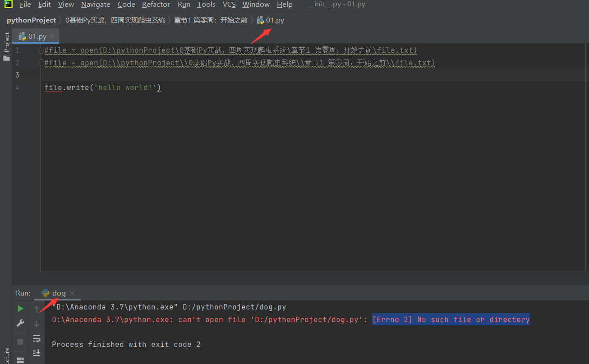Click the 'hello world!' string literal
Viewport: 589px width, 364px height.
(125, 87)
